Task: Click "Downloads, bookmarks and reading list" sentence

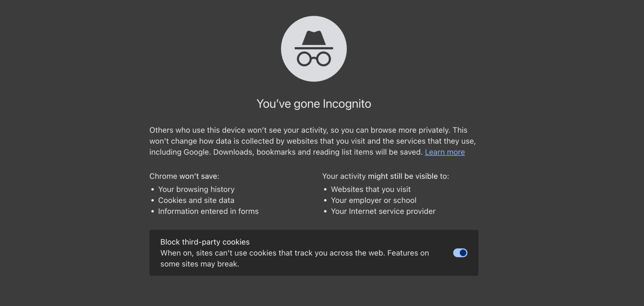Action: 318,152
